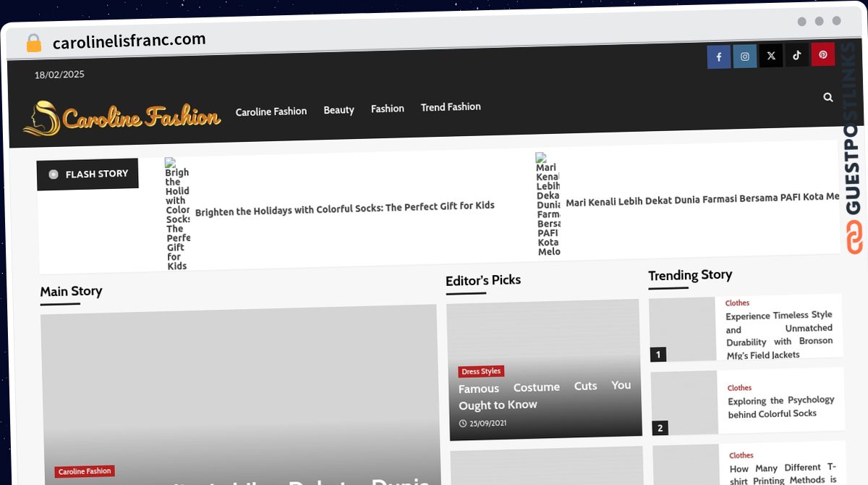This screenshot has height=485, width=868.
Task: Open the Mari Kenali flash story thumbnail
Action: (548, 204)
